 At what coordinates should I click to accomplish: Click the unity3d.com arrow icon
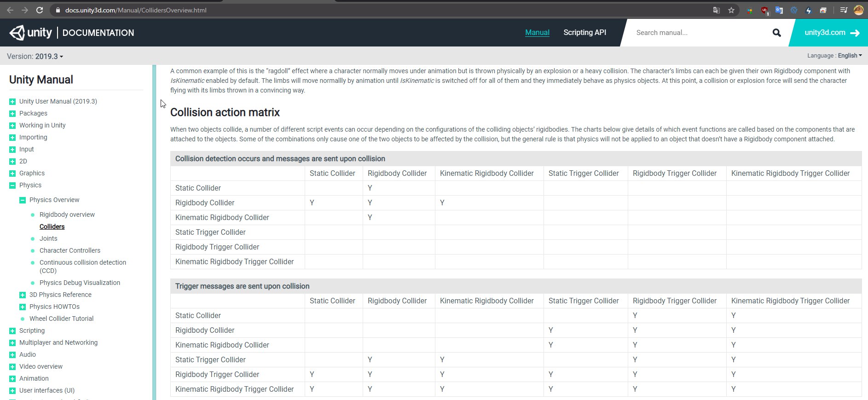tap(855, 33)
